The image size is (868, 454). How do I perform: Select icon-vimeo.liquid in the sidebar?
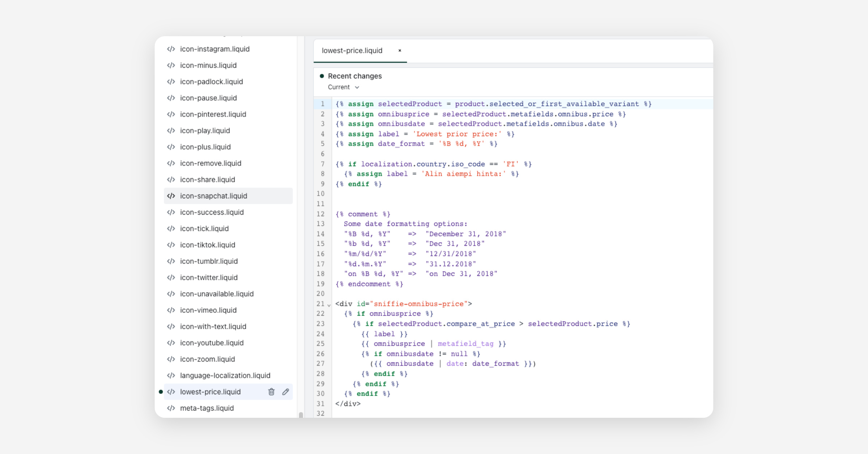pyautogui.click(x=208, y=310)
